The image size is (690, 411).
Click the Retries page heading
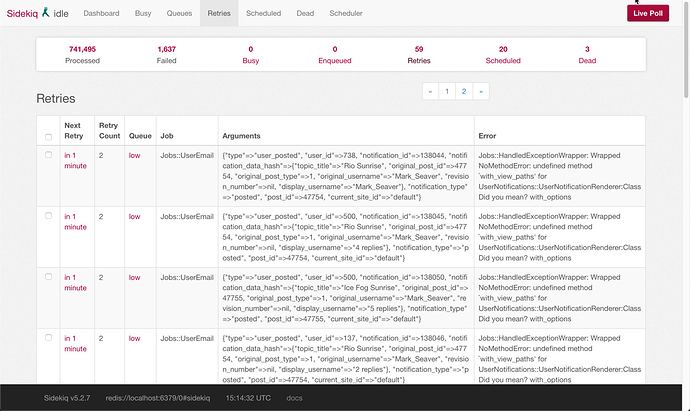55,99
